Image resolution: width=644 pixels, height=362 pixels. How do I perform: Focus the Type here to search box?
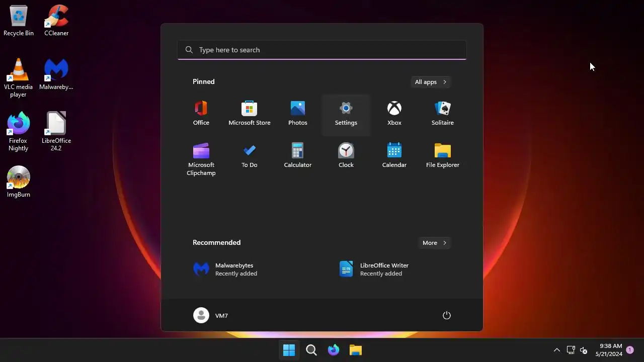[x=322, y=50]
